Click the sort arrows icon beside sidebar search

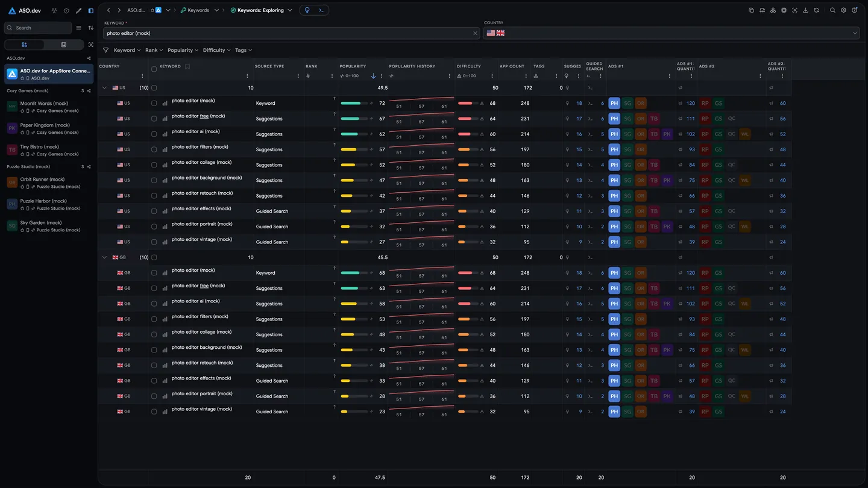90,28
